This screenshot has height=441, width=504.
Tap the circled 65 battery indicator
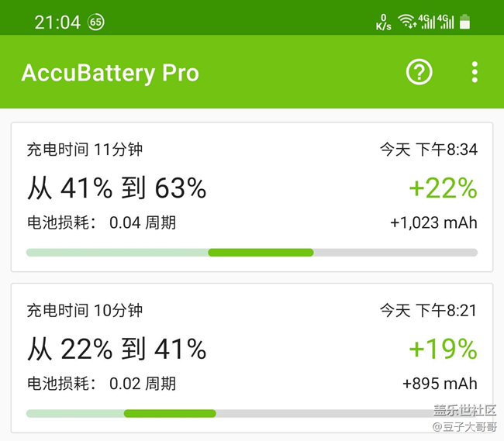pos(96,22)
